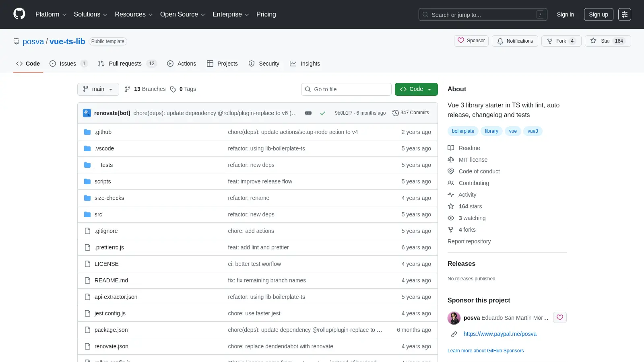The width and height of the screenshot is (644, 362).
Task: Click the LICENSE file icon
Action: pos(87,264)
